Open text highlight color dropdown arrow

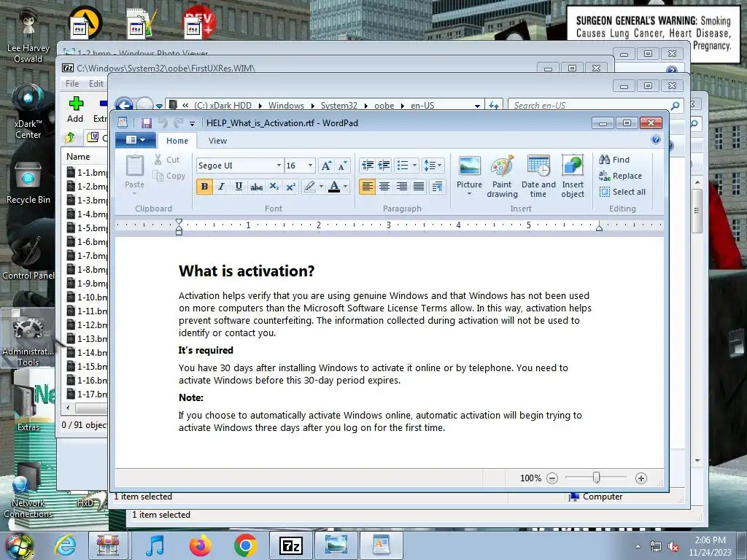pos(321,187)
